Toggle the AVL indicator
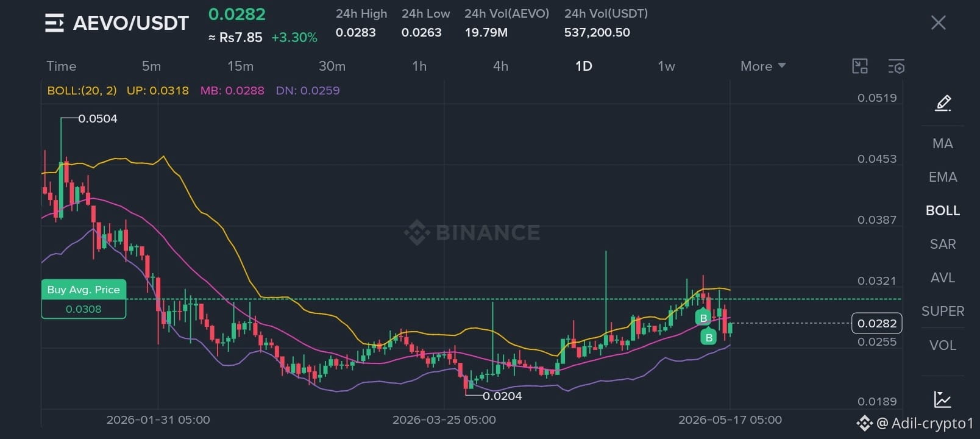 (x=942, y=277)
